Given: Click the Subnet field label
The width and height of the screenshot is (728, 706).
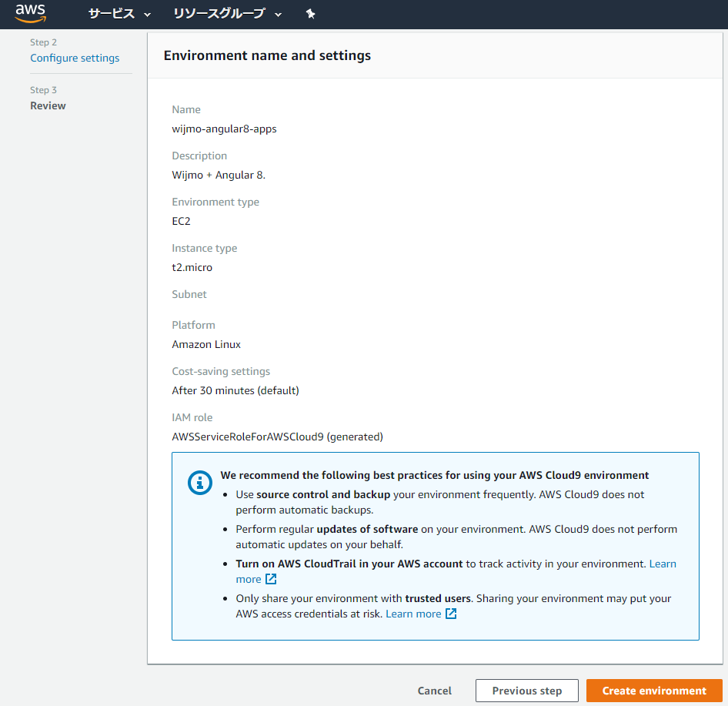Looking at the screenshot, I should click(x=189, y=294).
